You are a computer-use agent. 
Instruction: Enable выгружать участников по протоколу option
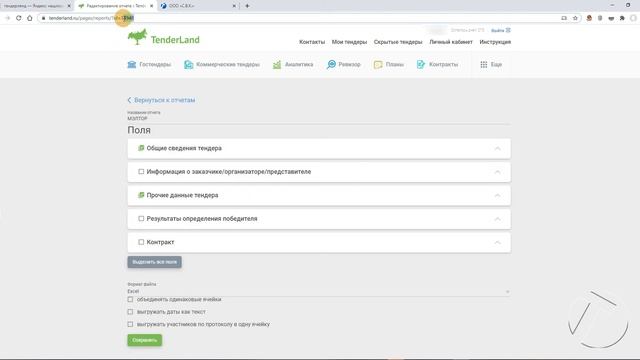click(130, 324)
